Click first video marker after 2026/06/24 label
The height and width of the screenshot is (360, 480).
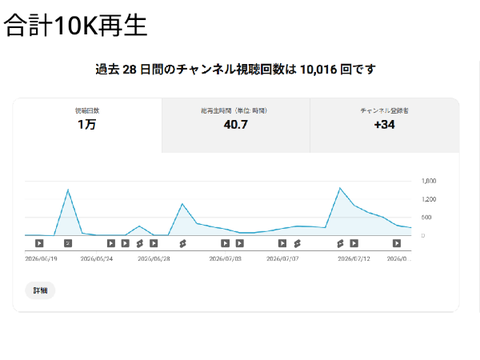click(x=111, y=243)
